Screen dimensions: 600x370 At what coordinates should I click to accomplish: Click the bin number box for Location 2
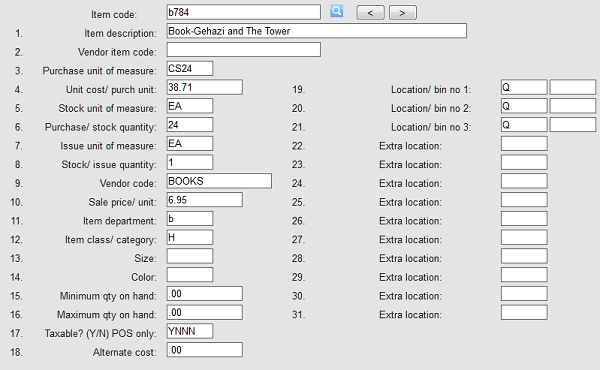pyautogui.click(x=573, y=106)
